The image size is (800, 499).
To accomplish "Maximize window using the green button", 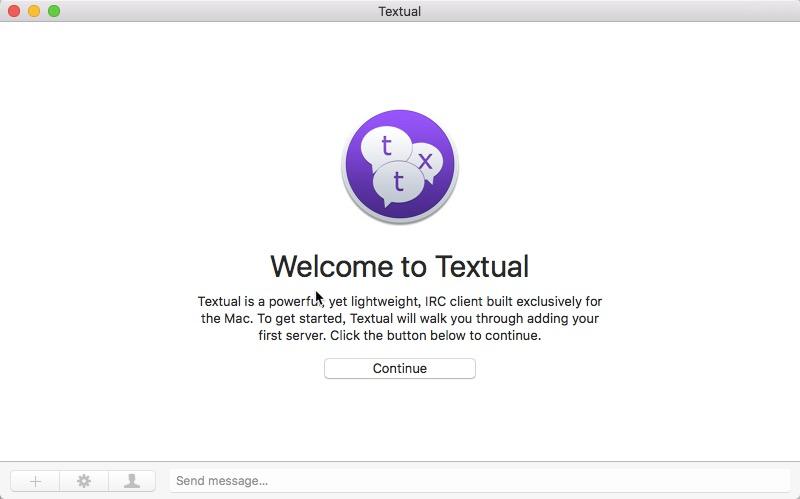I will (x=54, y=11).
